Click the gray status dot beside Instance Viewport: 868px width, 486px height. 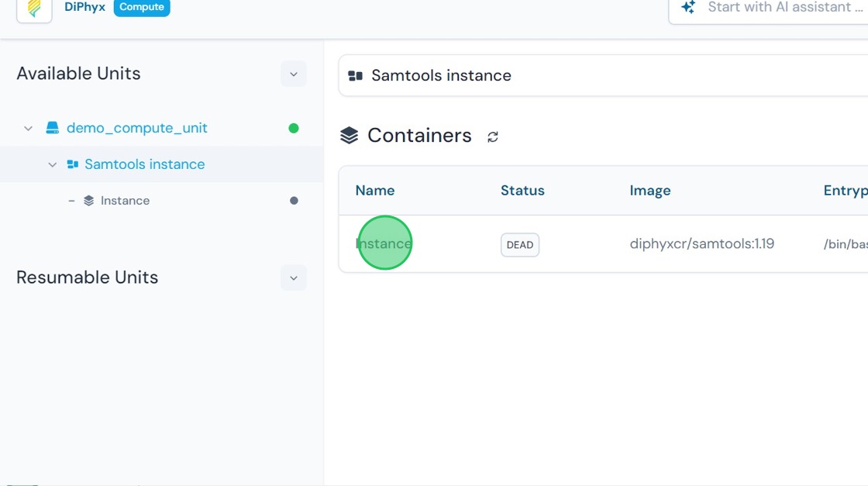click(x=294, y=201)
